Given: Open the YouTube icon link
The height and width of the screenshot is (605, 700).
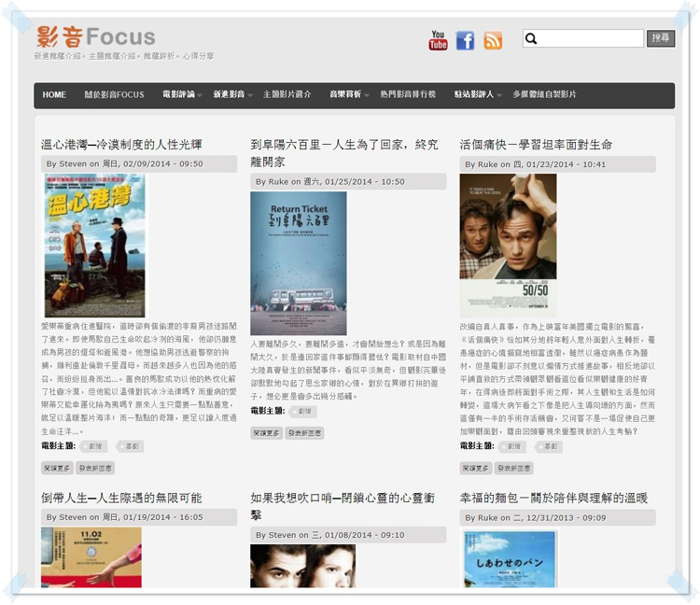Looking at the screenshot, I should coord(438,40).
